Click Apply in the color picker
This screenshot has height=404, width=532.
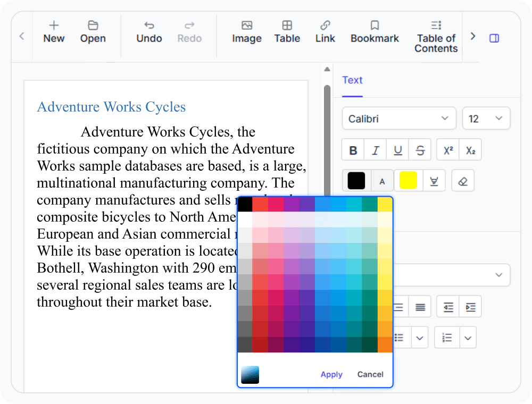(x=331, y=375)
